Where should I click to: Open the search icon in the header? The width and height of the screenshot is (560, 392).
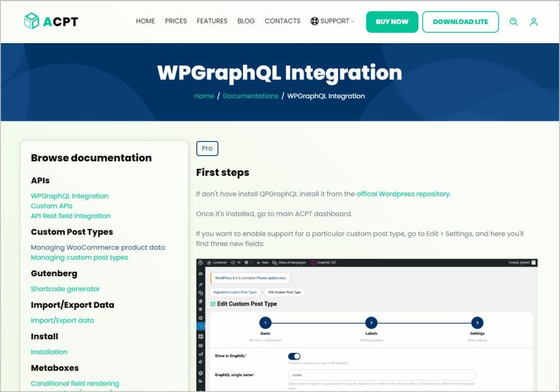(x=514, y=22)
